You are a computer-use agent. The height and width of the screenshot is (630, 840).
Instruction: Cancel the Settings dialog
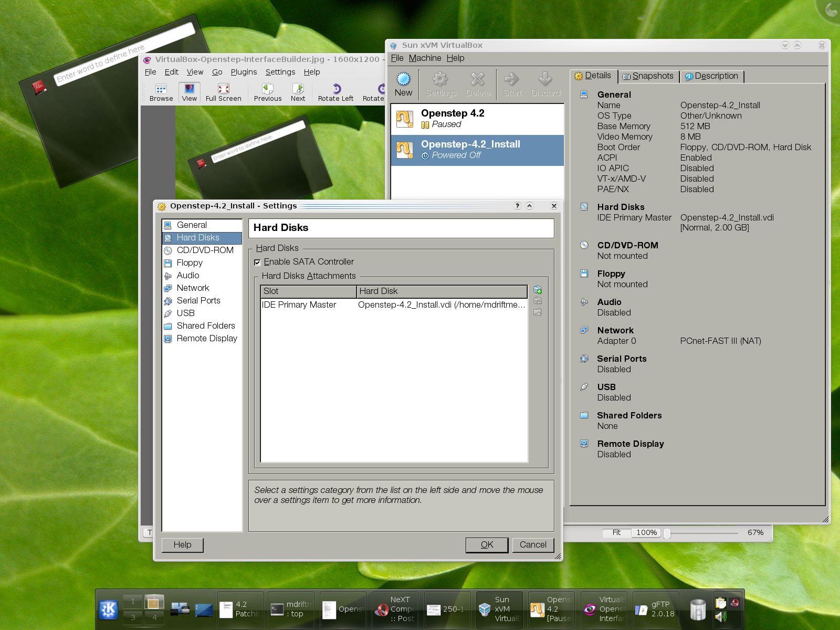tap(532, 545)
